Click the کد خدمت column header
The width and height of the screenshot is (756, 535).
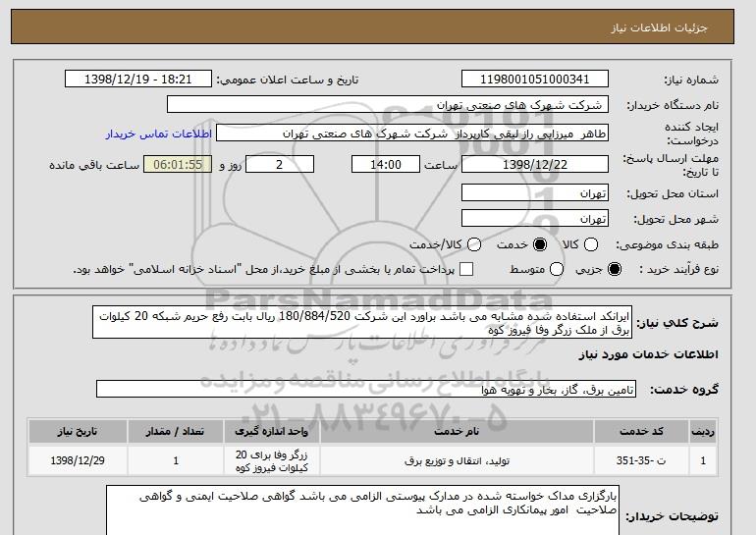point(641,431)
